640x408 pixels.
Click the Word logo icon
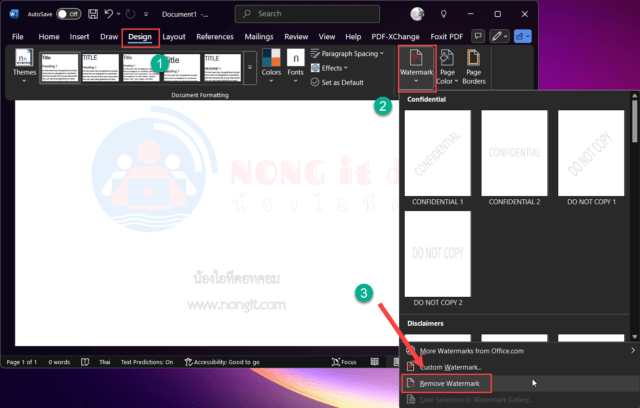click(14, 14)
